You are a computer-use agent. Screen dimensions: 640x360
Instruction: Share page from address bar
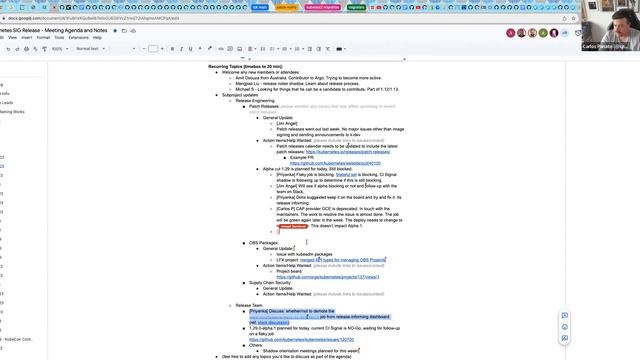coord(564,18)
